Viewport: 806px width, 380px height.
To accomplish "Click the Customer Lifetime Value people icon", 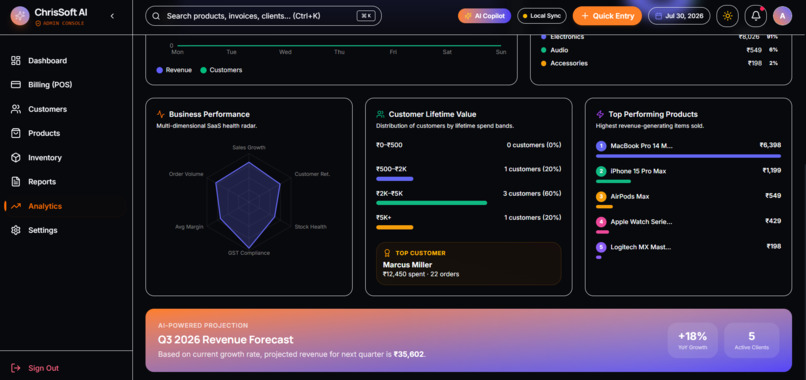I will click(380, 114).
